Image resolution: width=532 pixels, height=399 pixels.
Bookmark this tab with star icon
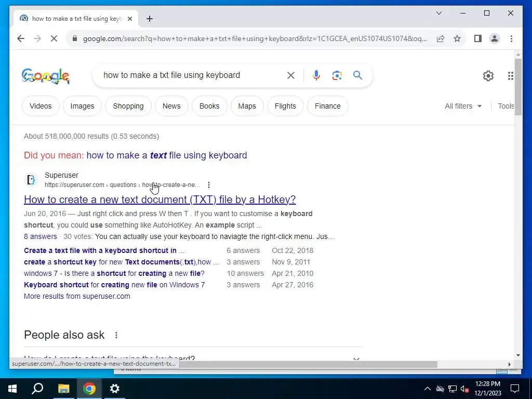(457, 38)
